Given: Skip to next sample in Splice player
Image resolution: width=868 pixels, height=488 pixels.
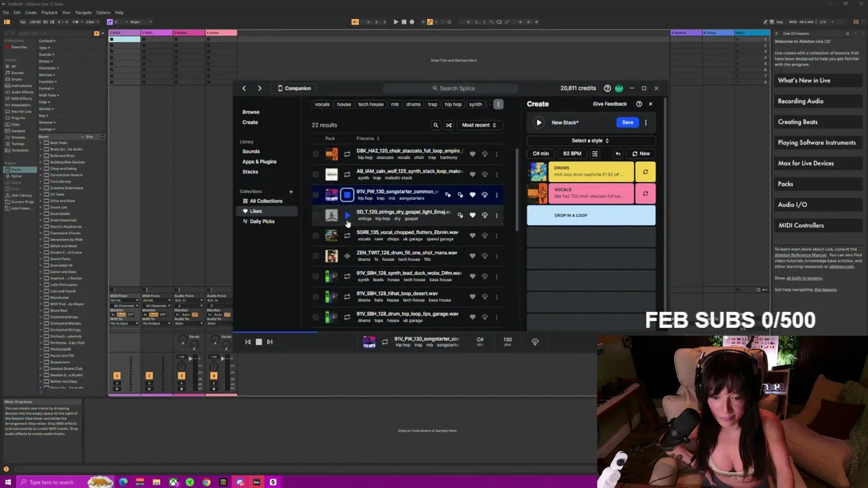Looking at the screenshot, I should coord(269,342).
